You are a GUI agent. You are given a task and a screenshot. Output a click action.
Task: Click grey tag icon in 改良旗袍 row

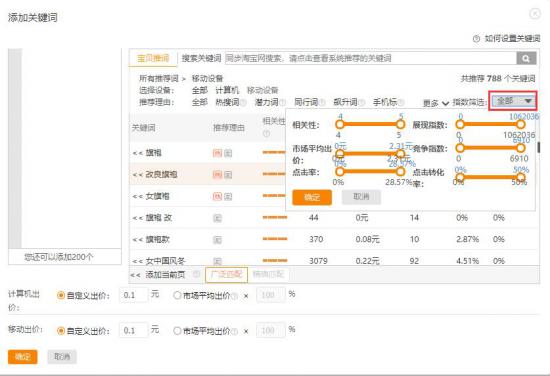[228, 175]
